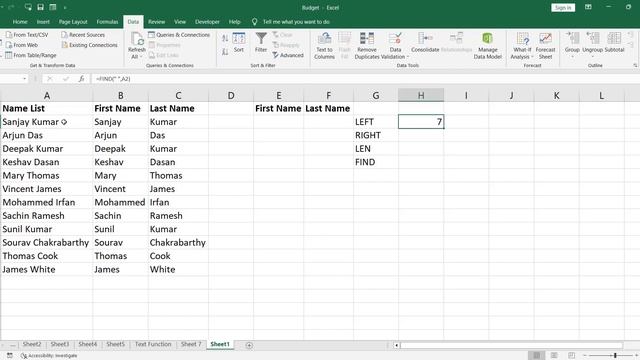
Task: Add a new sheet with plus button
Action: 249,345
